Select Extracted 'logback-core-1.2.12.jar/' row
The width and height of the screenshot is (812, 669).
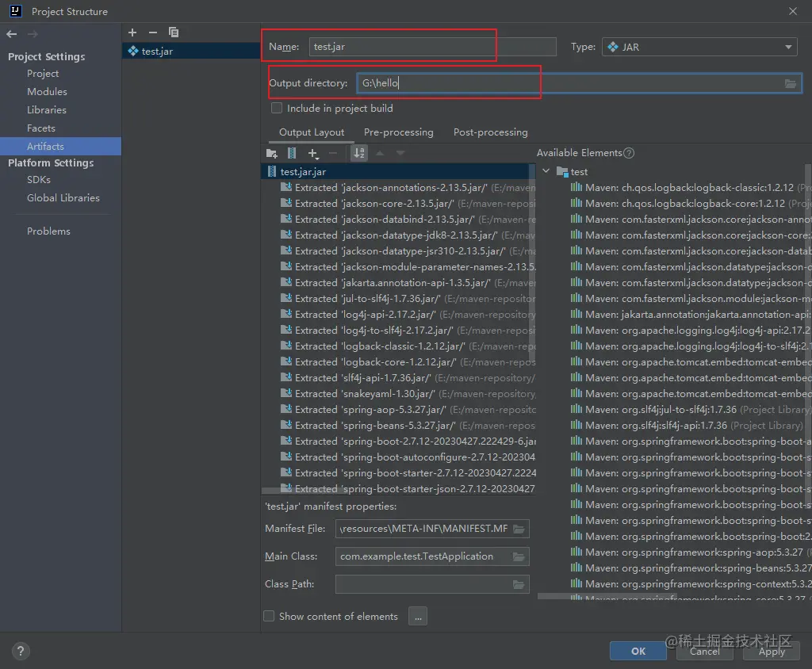coord(408,362)
